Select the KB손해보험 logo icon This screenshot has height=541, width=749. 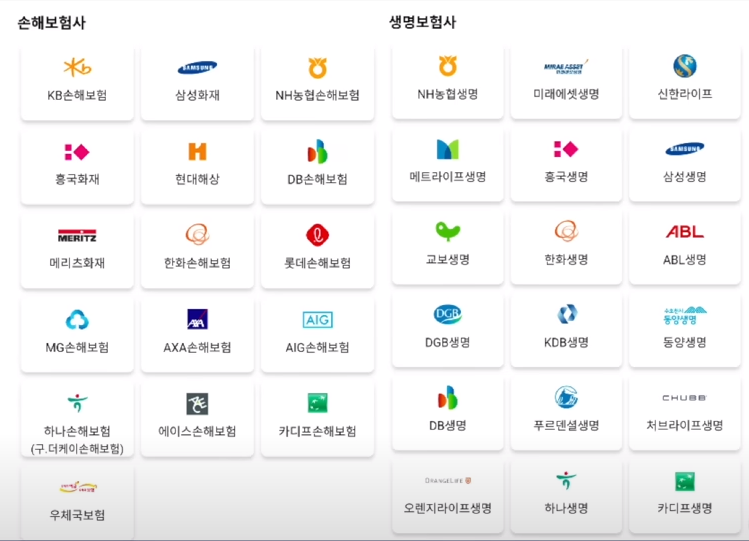pyautogui.click(x=77, y=67)
